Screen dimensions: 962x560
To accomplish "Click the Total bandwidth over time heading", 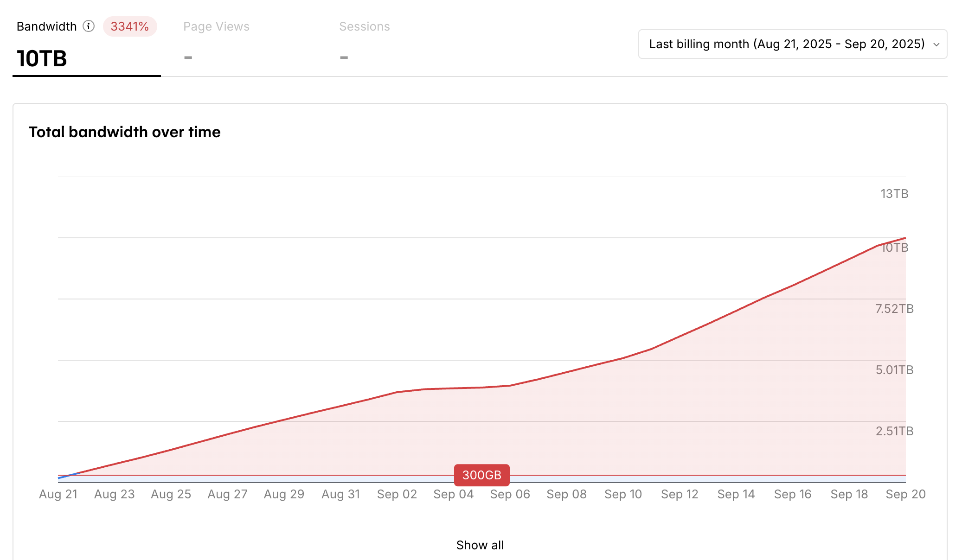I will tap(124, 132).
